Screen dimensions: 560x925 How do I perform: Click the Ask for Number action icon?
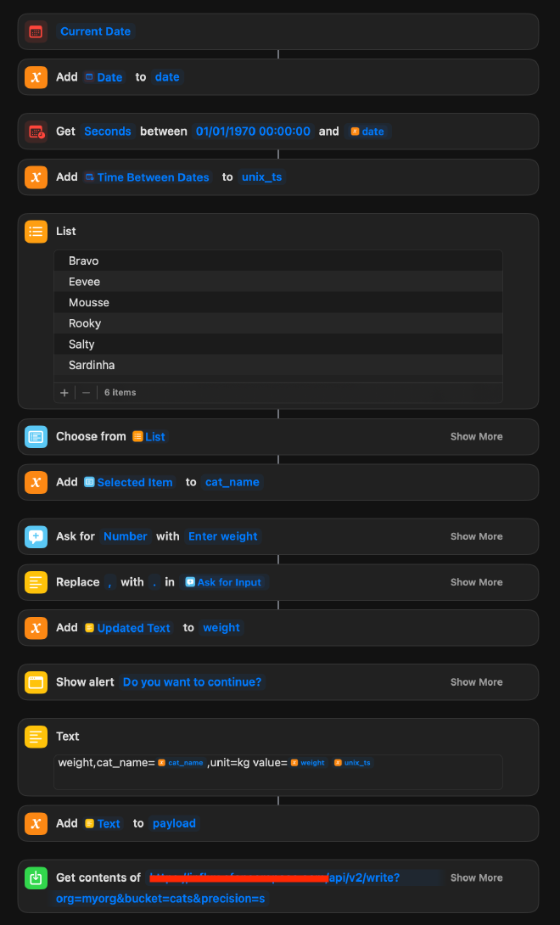[x=36, y=536]
